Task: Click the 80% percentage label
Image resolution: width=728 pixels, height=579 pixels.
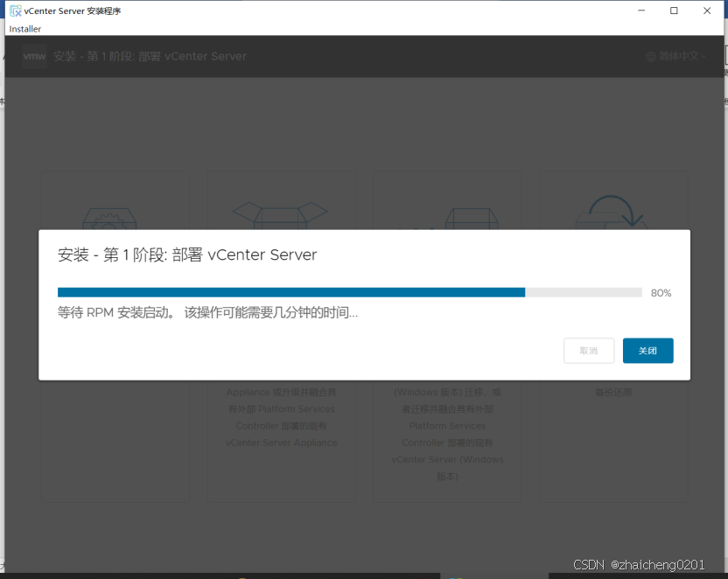Action: pos(661,293)
